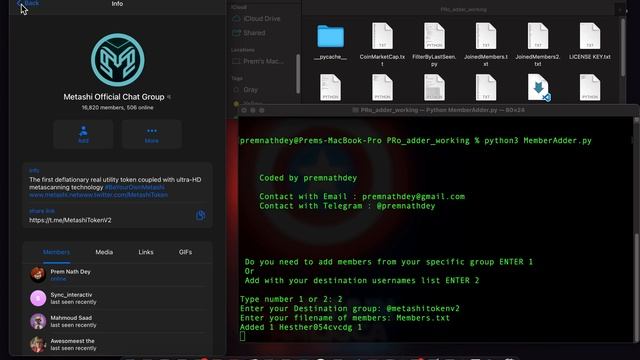640x360 pixels.
Task: Click the premnathdey@gmail.com text in terminal
Action: 413,196
